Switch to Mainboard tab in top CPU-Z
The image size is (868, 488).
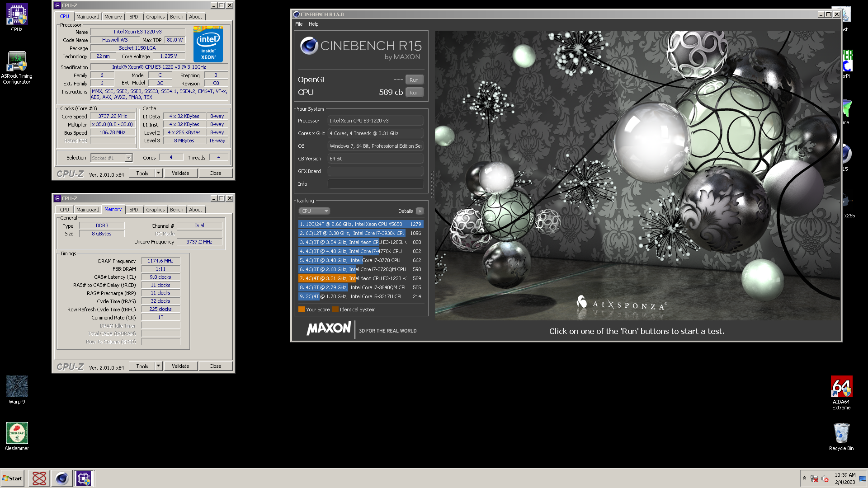pyautogui.click(x=88, y=17)
